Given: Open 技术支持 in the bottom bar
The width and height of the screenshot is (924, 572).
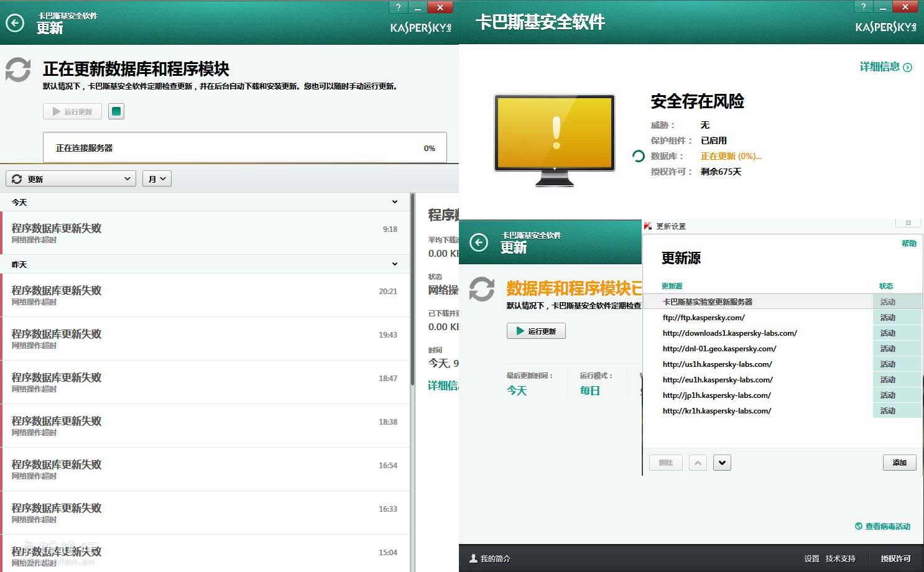Looking at the screenshot, I should click(x=841, y=558).
